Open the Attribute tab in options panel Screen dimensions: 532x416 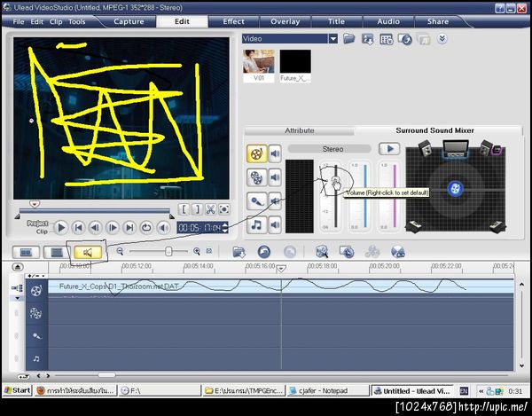(300, 130)
